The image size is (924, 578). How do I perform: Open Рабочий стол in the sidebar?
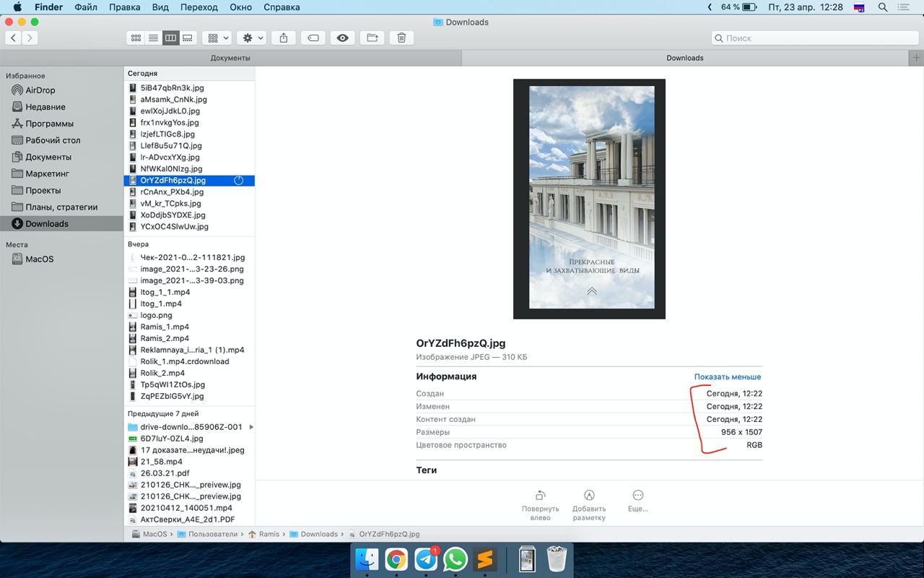pyautogui.click(x=53, y=140)
